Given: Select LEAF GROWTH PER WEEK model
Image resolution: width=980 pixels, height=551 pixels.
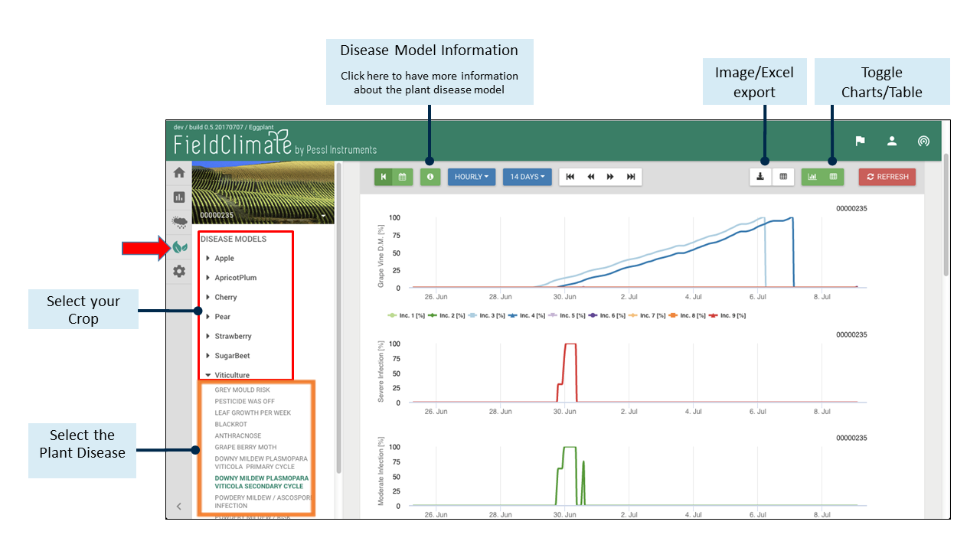Looking at the screenshot, I should [253, 412].
